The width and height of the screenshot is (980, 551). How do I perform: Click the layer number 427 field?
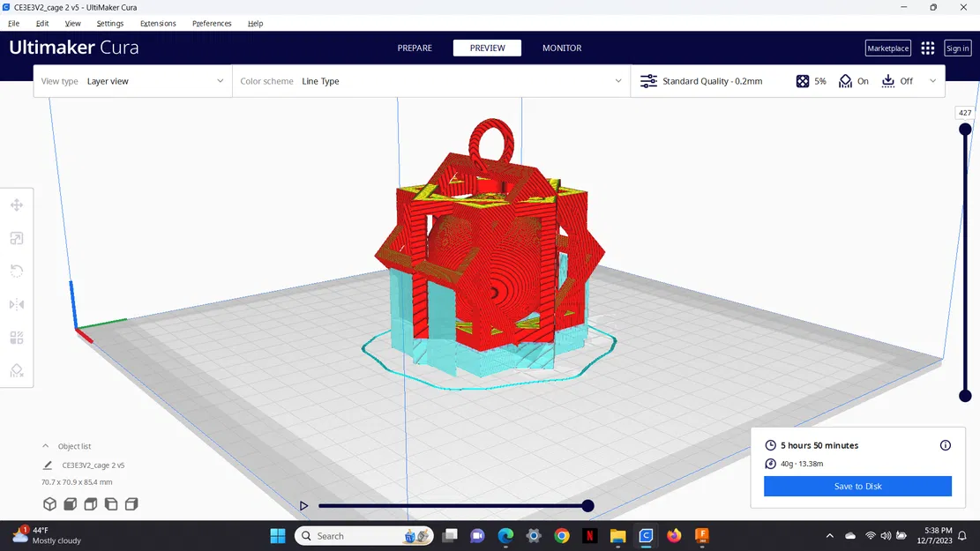(x=965, y=113)
